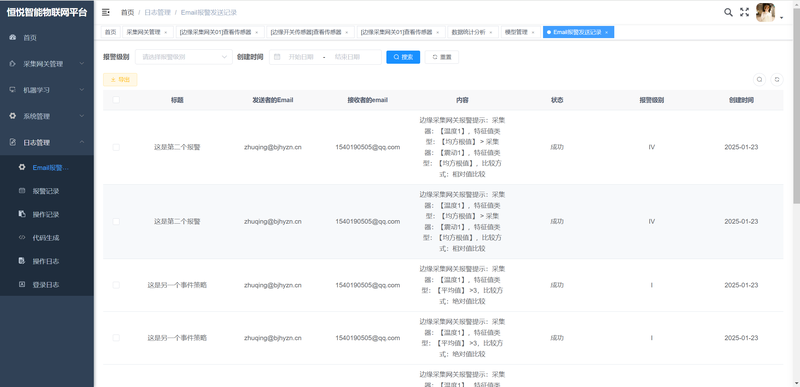Click the 登录日志 icon
800x387 pixels.
click(22, 285)
